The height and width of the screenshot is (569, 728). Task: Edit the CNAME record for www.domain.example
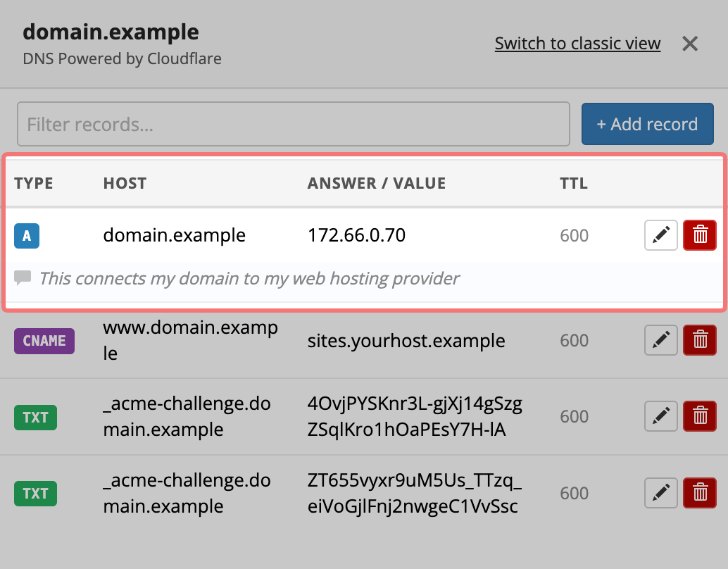(661, 341)
